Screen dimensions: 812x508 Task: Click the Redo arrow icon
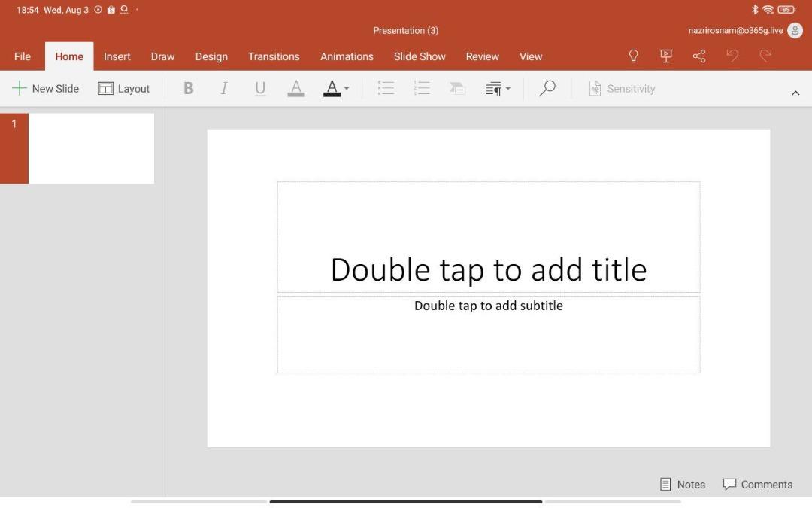click(x=765, y=56)
